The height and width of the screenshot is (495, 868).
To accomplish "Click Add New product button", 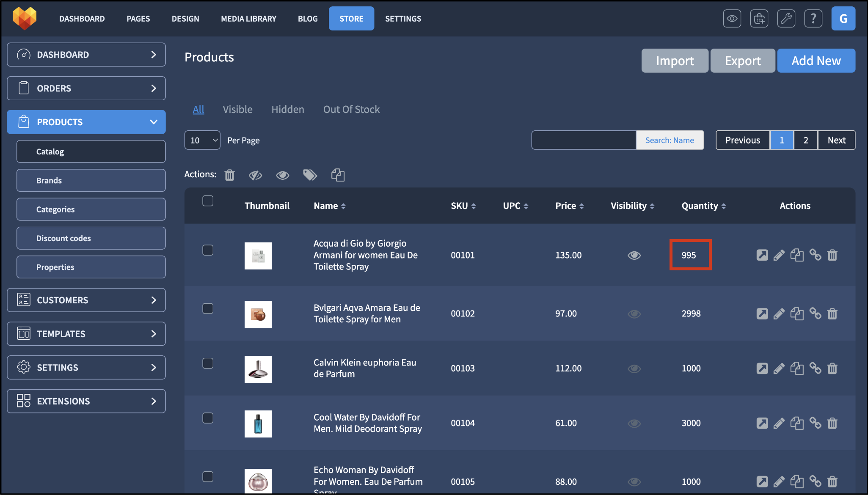I will [816, 60].
